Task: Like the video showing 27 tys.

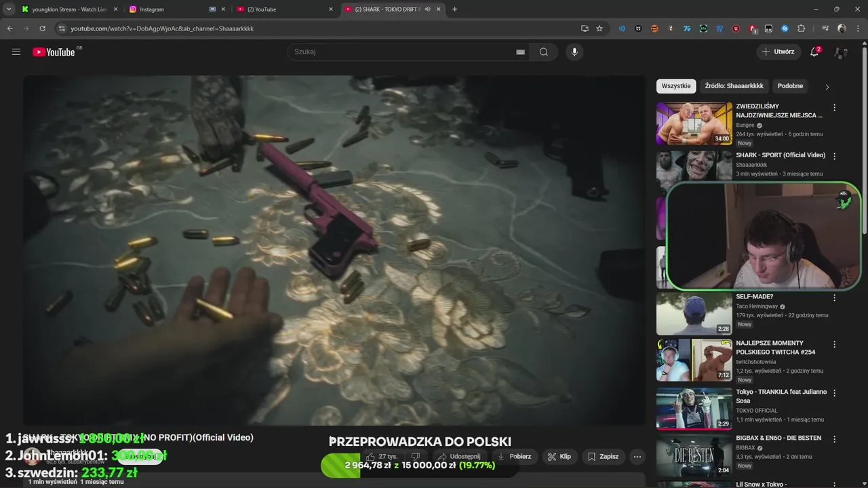Action: (x=382, y=457)
